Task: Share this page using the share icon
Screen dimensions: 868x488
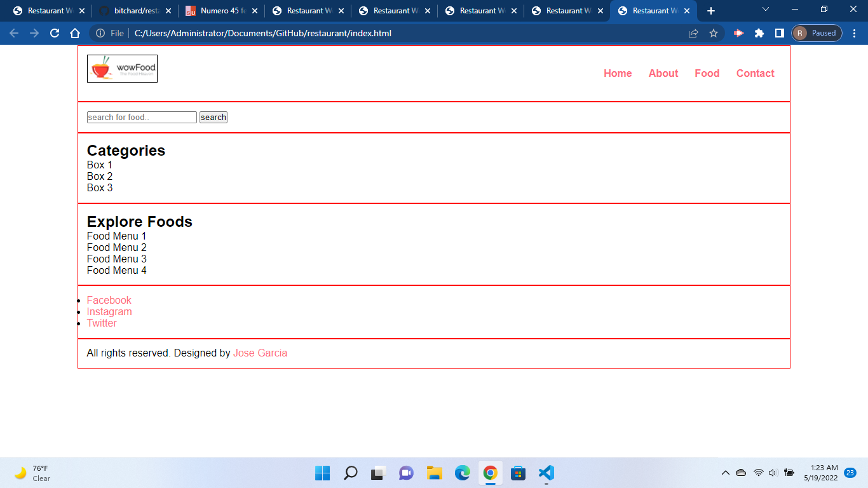Action: click(x=693, y=33)
